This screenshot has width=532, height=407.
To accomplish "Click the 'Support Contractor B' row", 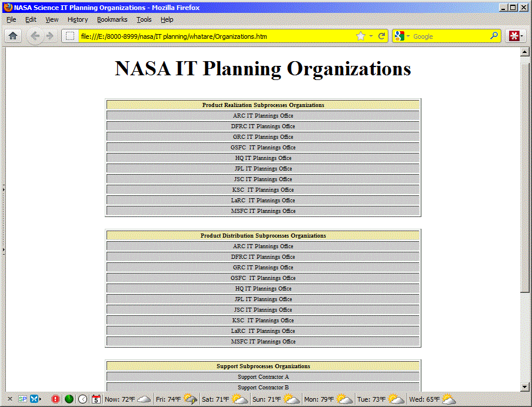I will [x=263, y=388].
